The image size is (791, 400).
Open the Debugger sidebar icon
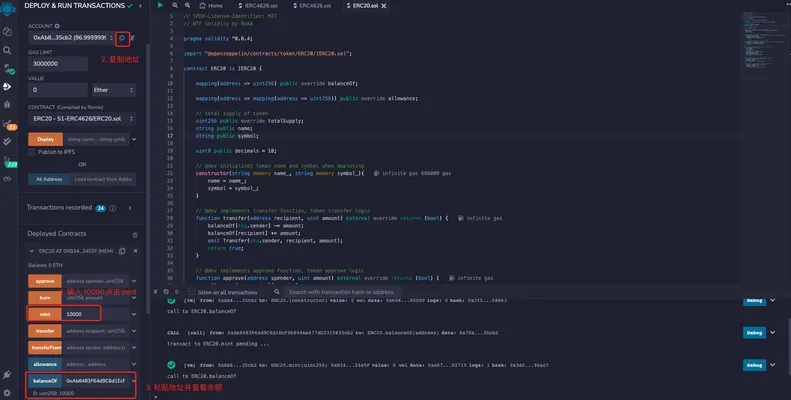pos(7,105)
